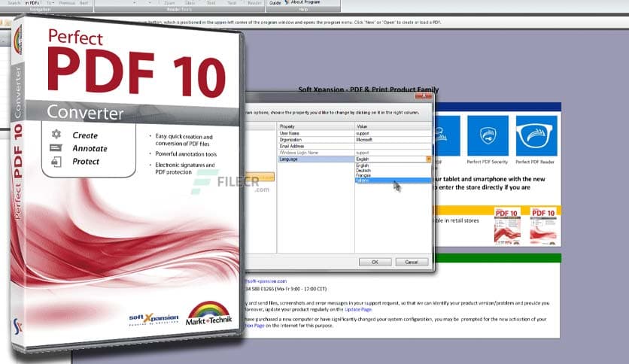Select the highlighted Italiano language entry
This screenshot has width=629, height=364.
(393, 180)
